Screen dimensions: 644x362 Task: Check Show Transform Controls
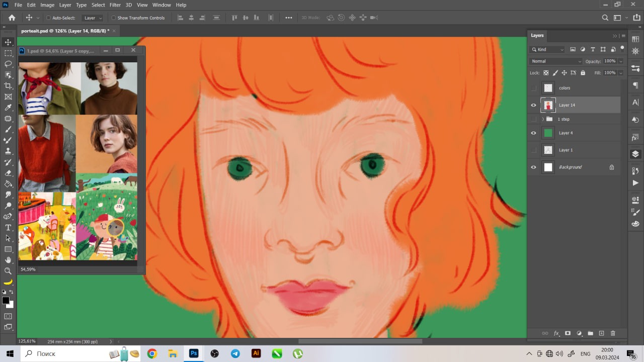coord(113,18)
